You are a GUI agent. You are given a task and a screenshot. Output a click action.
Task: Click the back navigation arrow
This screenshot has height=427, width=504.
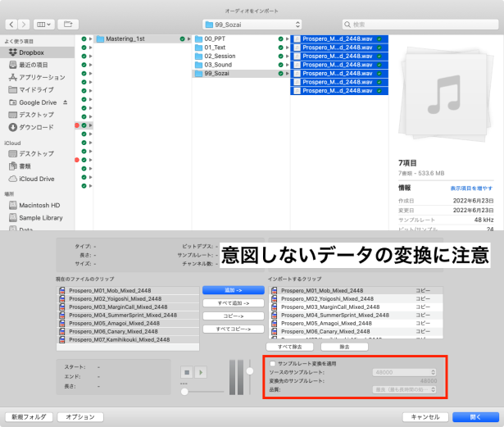11,25
